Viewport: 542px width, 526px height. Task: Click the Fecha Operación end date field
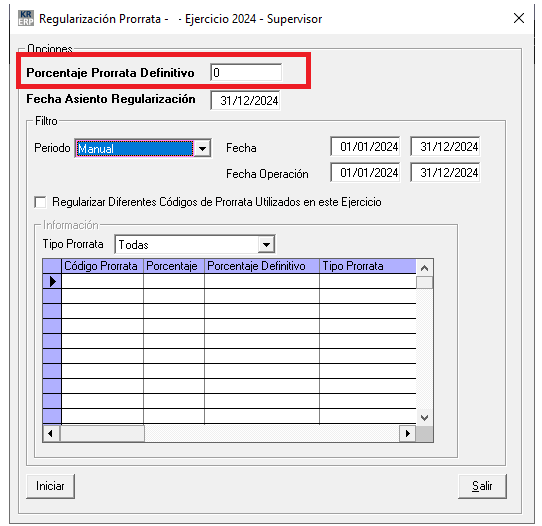445,172
